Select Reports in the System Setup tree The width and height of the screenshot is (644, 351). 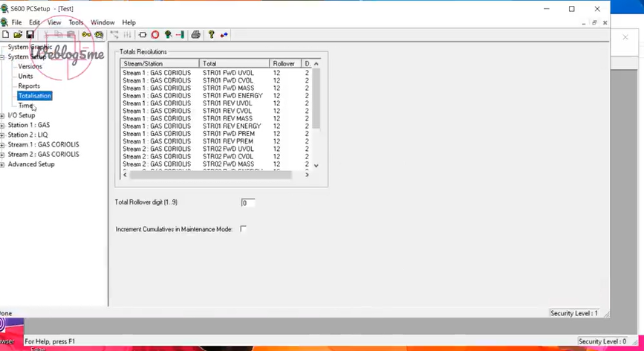pos(29,86)
